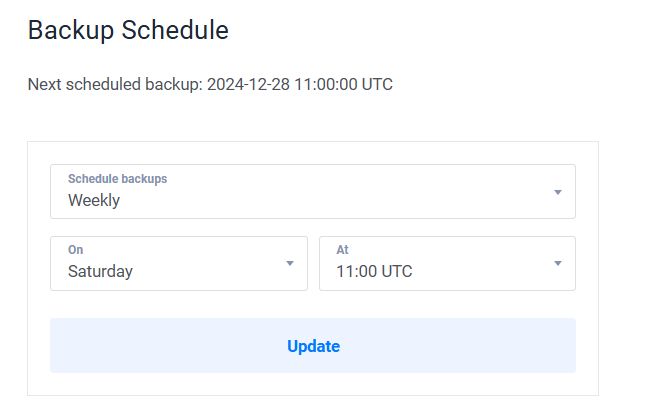This screenshot has width=652, height=413.
Task: Open the At time selection dropdown
Action: click(446, 263)
